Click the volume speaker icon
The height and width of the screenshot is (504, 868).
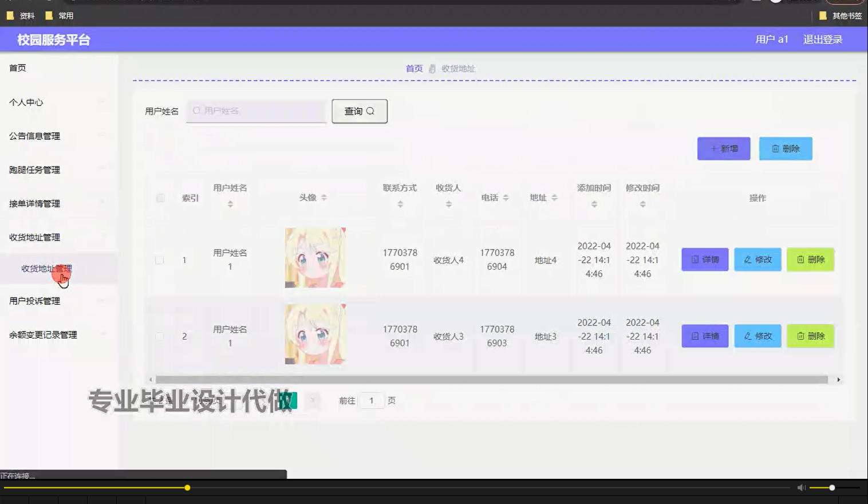click(802, 487)
